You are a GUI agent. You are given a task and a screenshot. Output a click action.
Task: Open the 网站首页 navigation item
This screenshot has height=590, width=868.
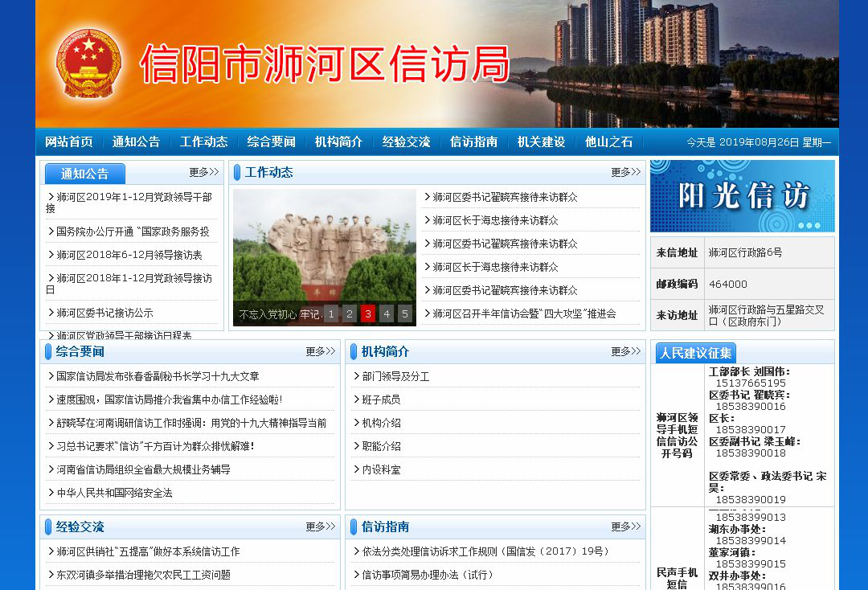68,141
